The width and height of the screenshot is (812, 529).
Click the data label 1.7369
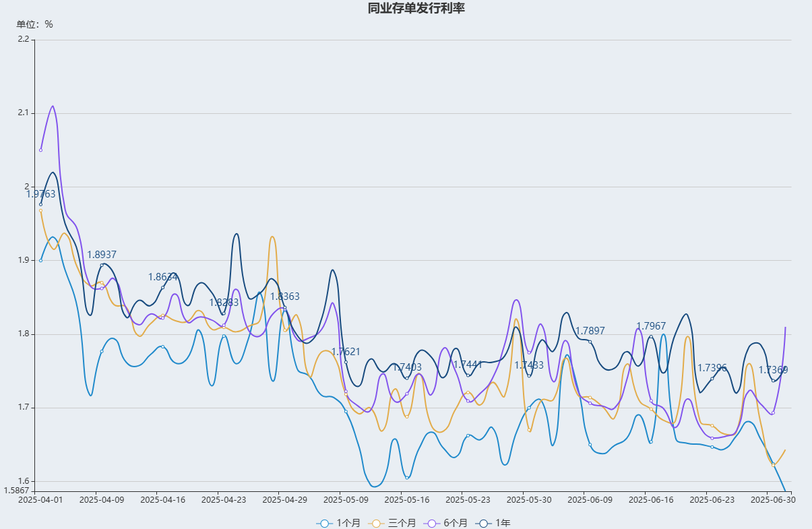[x=773, y=370]
